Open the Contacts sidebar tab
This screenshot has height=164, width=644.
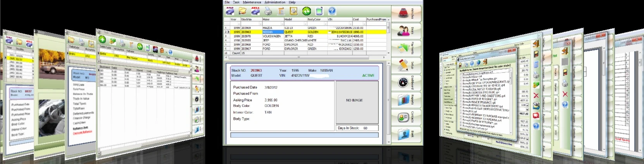pos(406,117)
